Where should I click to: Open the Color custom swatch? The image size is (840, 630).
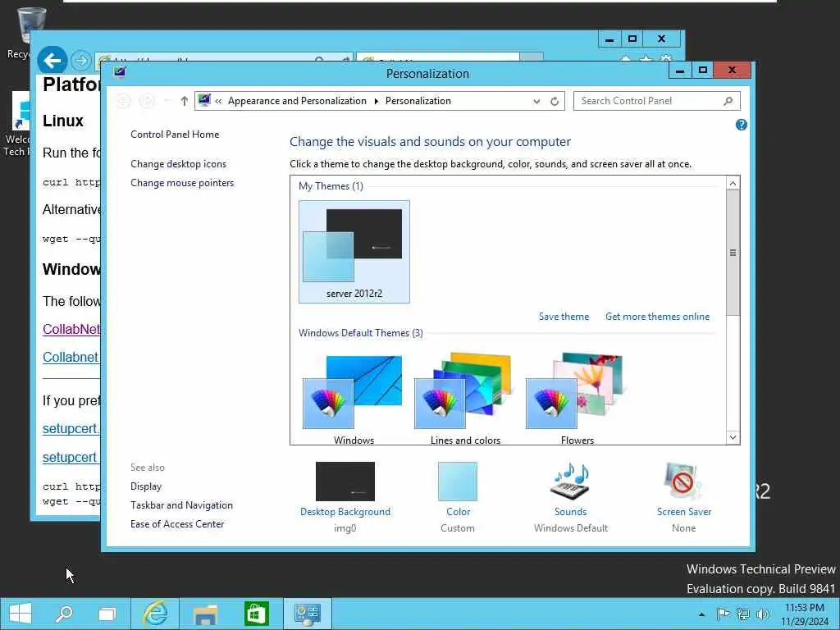[458, 481]
